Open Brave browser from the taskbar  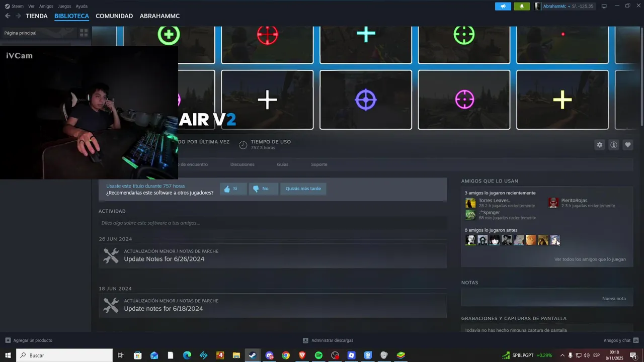click(302, 355)
